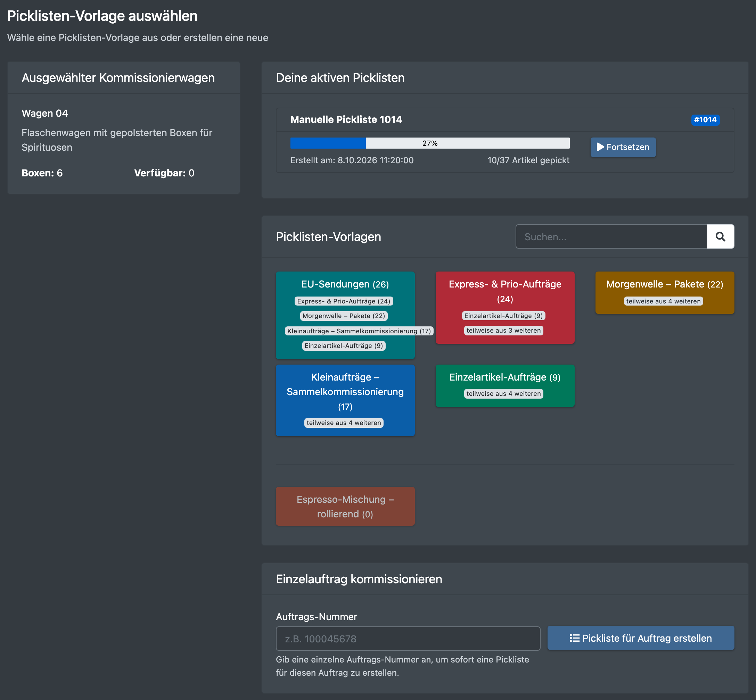Click 'teilweise aus 4 weiteren' in Morgenwelle card
Screen dimensions: 756x700
point(663,301)
